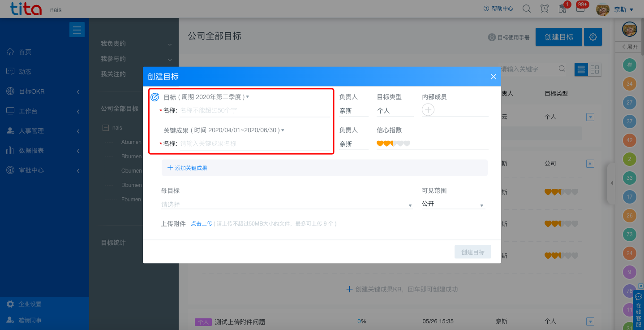Screen dimensions: 644x330
Task: Click the tita logo
Action: click(x=26, y=9)
